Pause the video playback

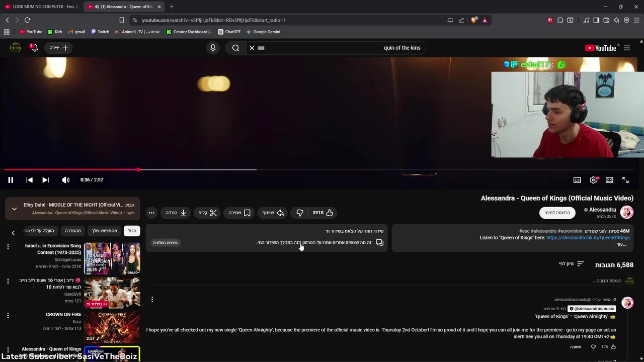click(x=11, y=180)
